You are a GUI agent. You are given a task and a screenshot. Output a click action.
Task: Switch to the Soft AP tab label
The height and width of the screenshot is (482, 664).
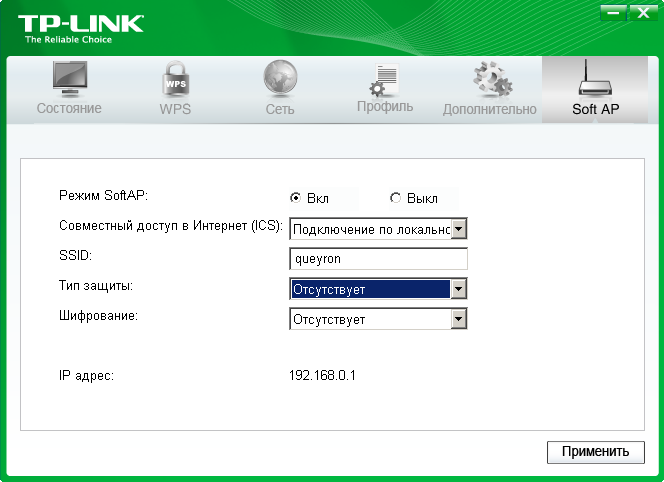595,109
